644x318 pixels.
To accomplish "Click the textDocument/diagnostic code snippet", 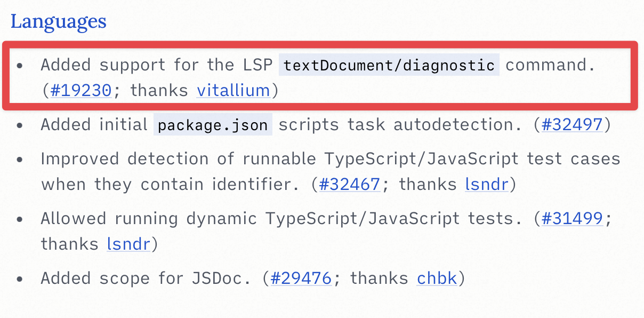I will (389, 65).
